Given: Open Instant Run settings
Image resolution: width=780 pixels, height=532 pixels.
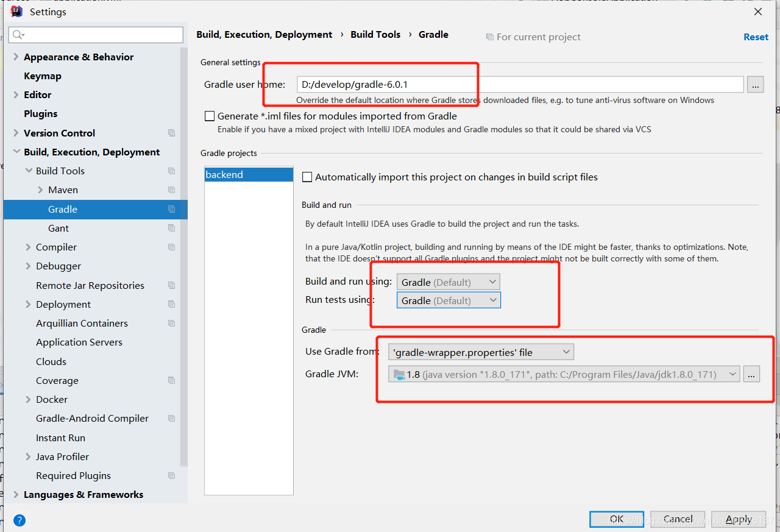Looking at the screenshot, I should [x=60, y=438].
